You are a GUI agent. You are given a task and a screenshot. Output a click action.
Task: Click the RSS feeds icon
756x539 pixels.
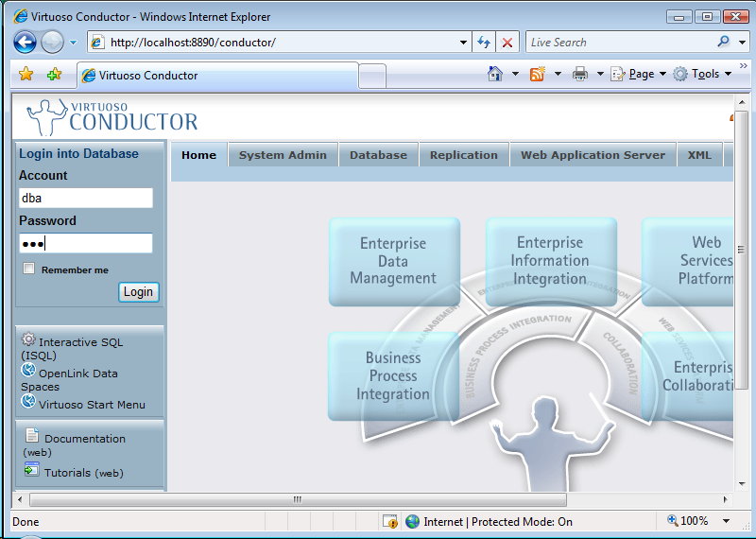coord(537,74)
